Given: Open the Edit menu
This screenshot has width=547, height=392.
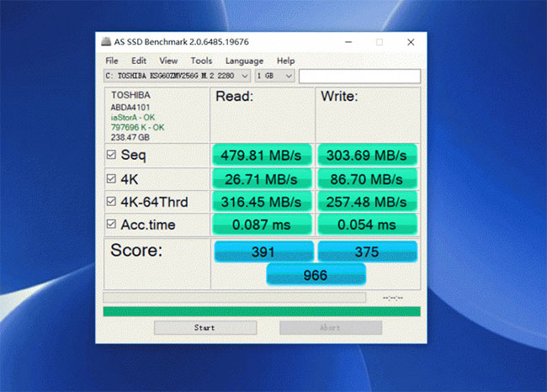Looking at the screenshot, I should coord(139,61).
